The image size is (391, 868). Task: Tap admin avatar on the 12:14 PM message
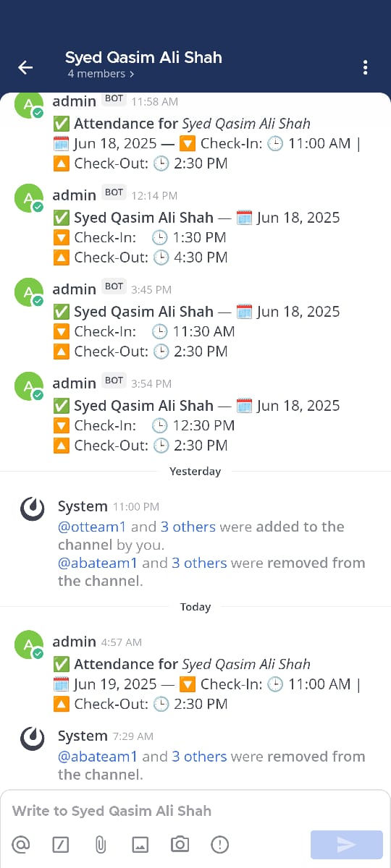click(x=28, y=199)
